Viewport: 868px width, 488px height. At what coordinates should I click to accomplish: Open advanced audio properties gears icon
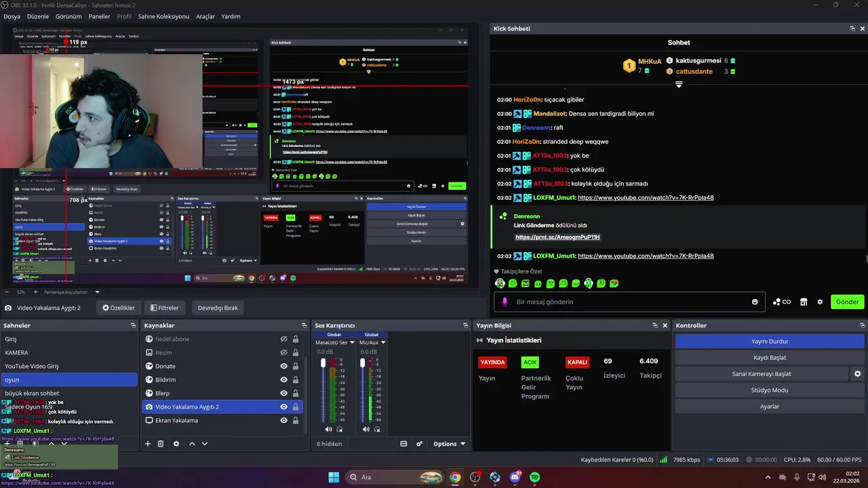coord(420,444)
